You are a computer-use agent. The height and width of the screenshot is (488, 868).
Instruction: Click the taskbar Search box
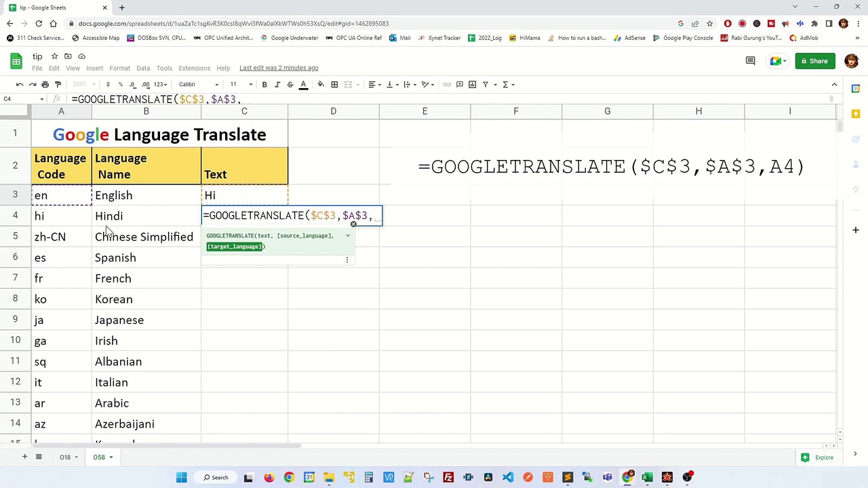click(216, 477)
